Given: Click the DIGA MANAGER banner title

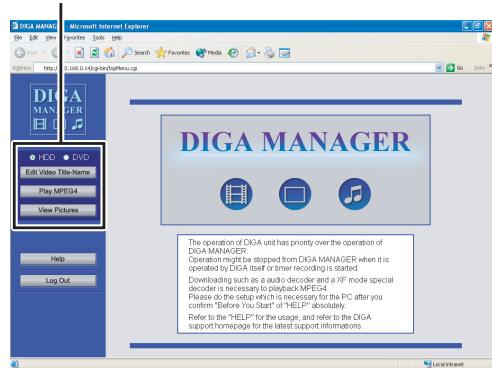Looking at the screenshot, I should (x=295, y=142).
